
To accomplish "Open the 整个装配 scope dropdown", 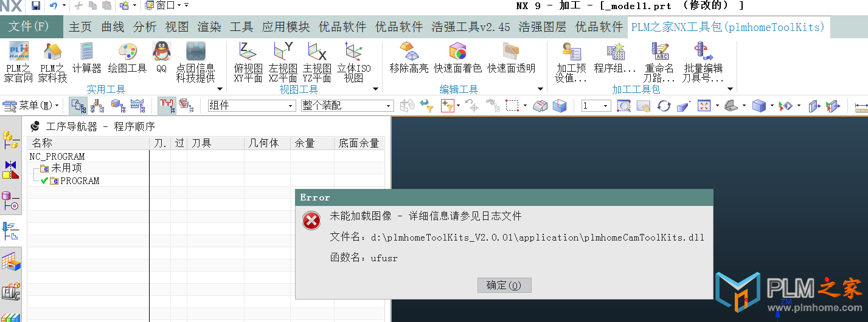I will (347, 106).
